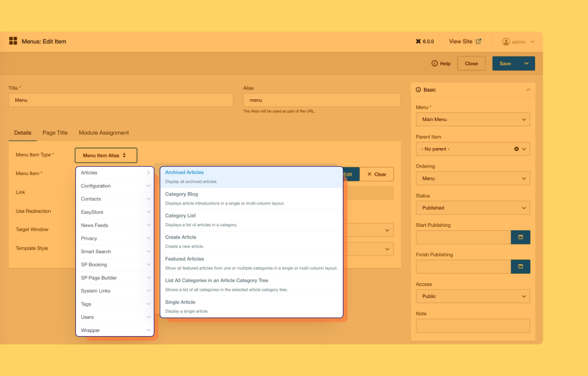Open Start Publishing calendar picker
588x376 pixels.
520,237
